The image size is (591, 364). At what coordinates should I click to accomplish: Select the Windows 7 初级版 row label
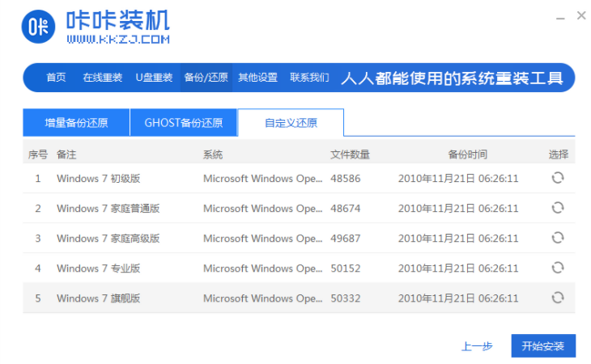pyautogui.click(x=99, y=179)
